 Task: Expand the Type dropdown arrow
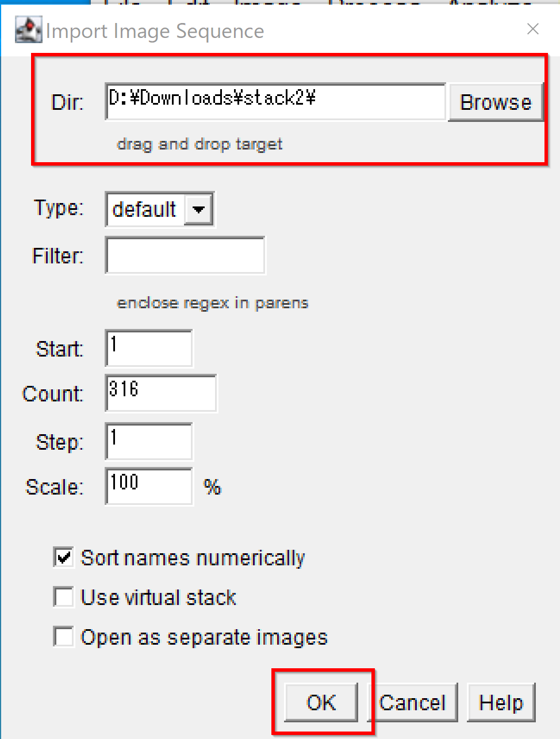click(x=198, y=209)
